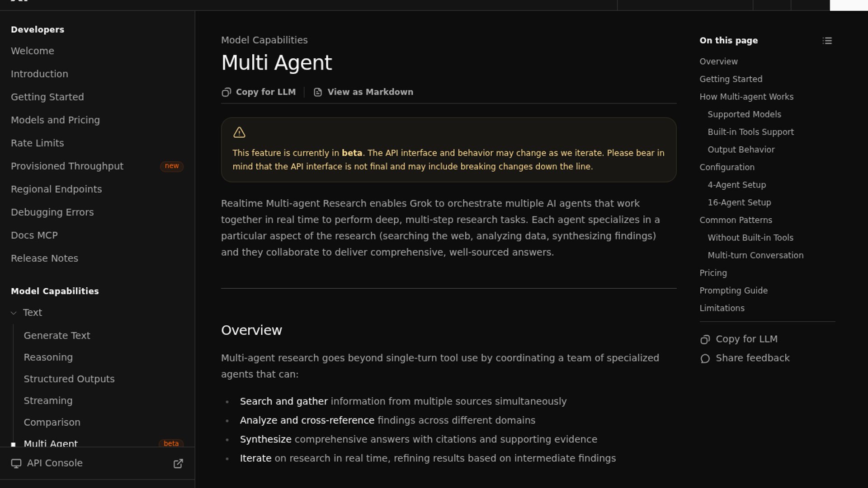Select Multi Agent beta sidebar item

point(51,443)
